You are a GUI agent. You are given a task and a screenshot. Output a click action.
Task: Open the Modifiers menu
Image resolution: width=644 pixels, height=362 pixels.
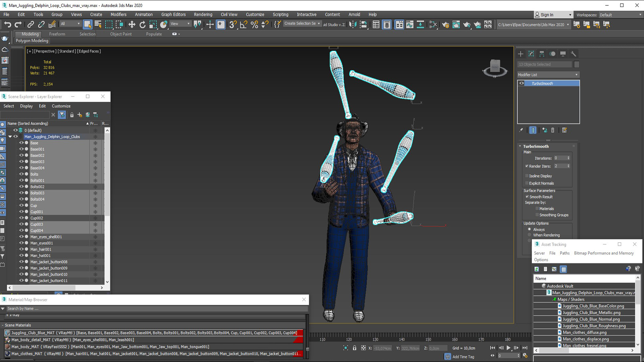coord(118,14)
